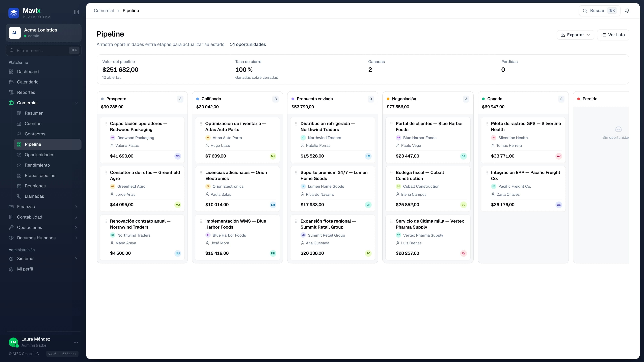Go to Cuentas page

[x=47, y=124]
